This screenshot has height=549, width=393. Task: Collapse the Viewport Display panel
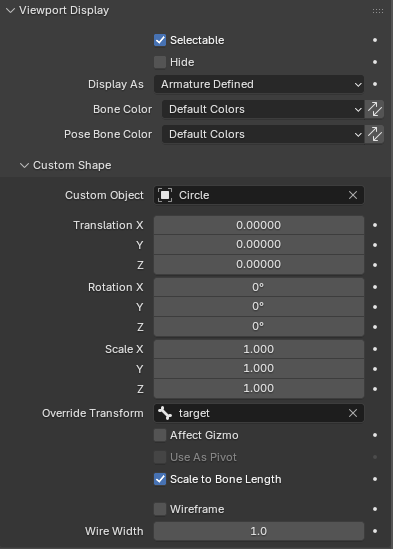pos(11,11)
